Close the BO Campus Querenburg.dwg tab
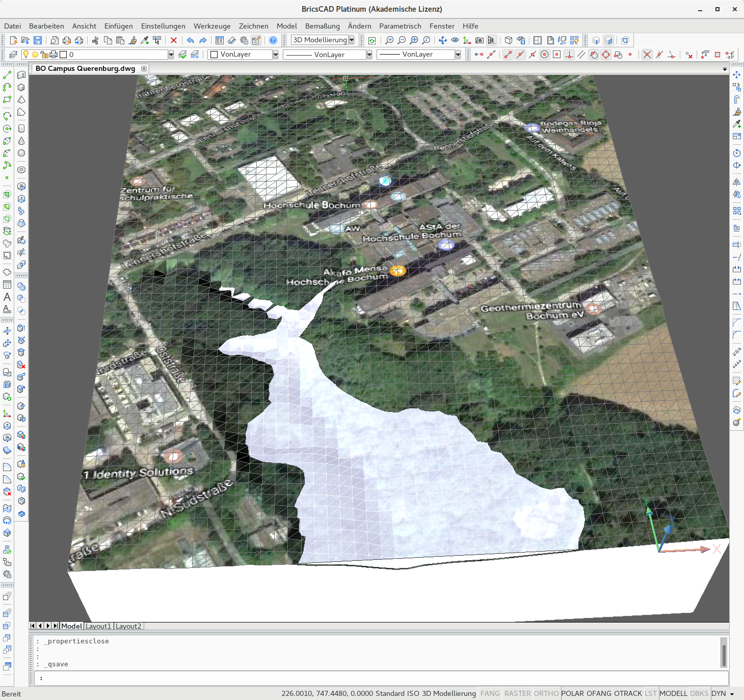The height and width of the screenshot is (700, 744). [x=144, y=68]
